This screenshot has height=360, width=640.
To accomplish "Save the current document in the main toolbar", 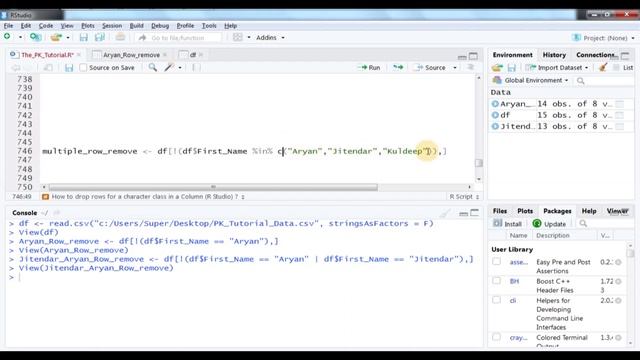I will tap(84, 38).
